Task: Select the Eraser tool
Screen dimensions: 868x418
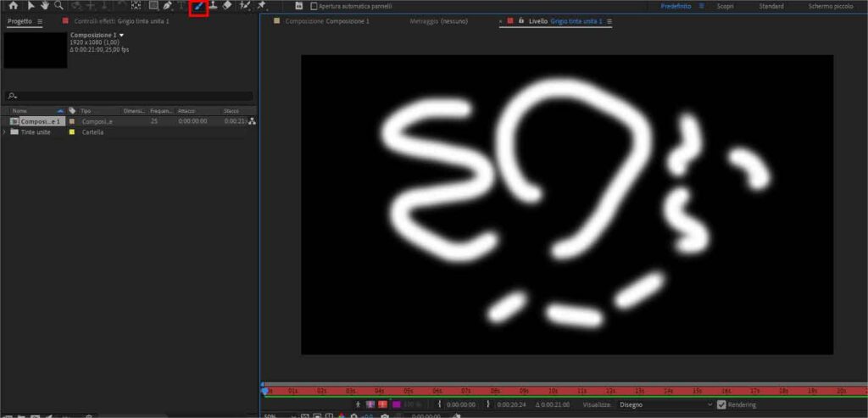Action: click(x=227, y=6)
